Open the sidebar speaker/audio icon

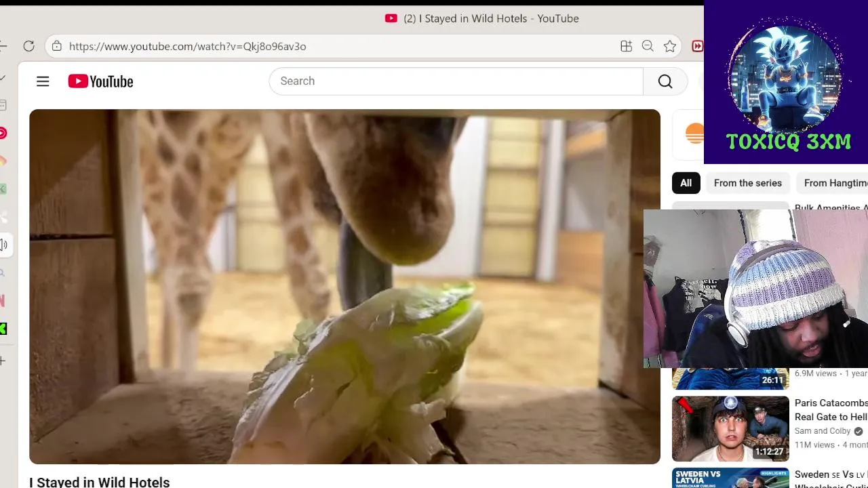3,245
